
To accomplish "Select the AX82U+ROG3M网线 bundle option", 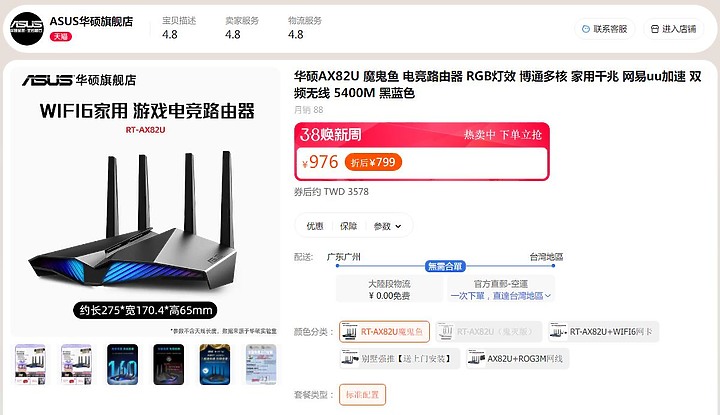I will (x=518, y=359).
